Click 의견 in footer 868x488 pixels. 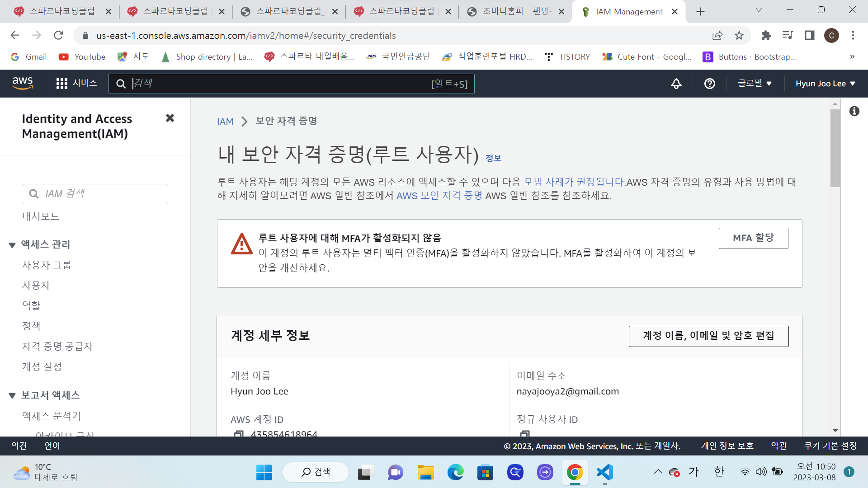[19, 446]
